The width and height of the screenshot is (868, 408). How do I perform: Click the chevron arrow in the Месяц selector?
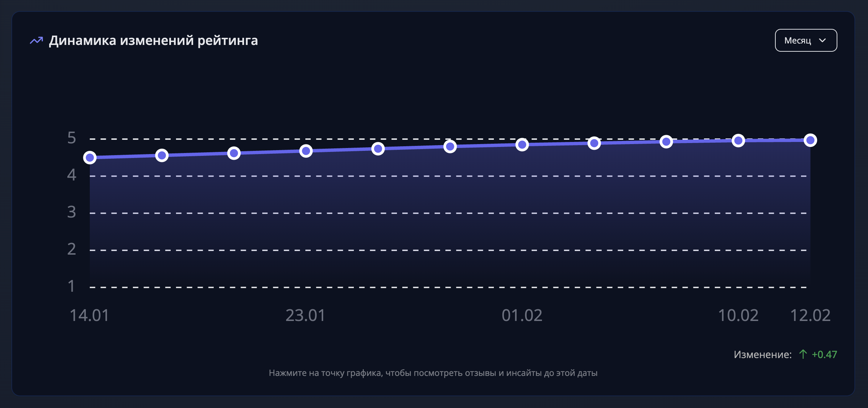(822, 40)
